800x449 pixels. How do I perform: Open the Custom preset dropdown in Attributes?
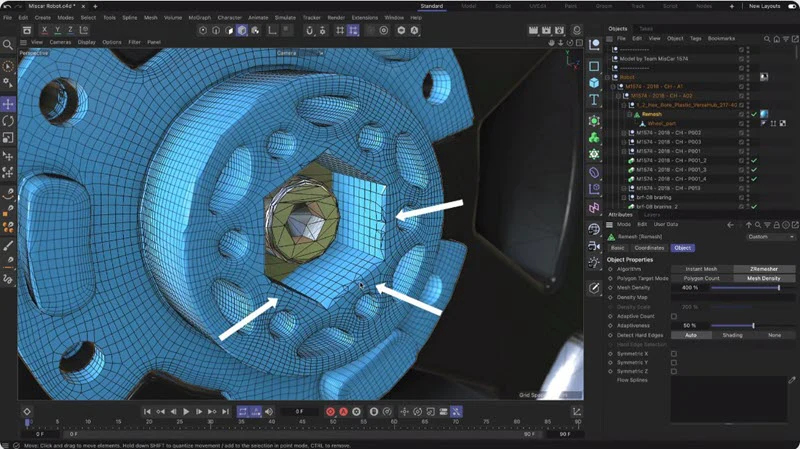click(770, 237)
